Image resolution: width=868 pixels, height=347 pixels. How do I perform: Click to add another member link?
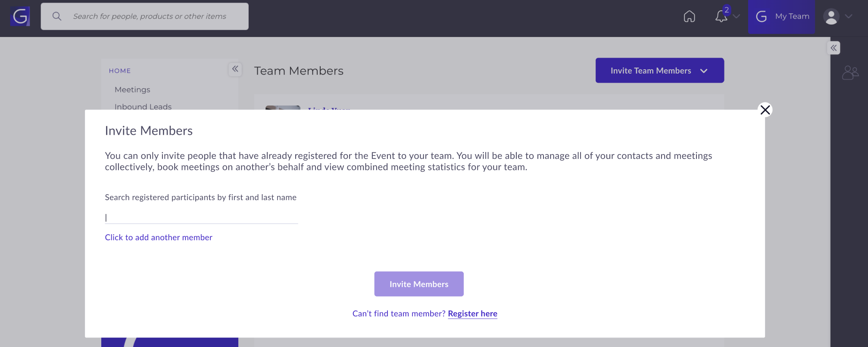(159, 237)
